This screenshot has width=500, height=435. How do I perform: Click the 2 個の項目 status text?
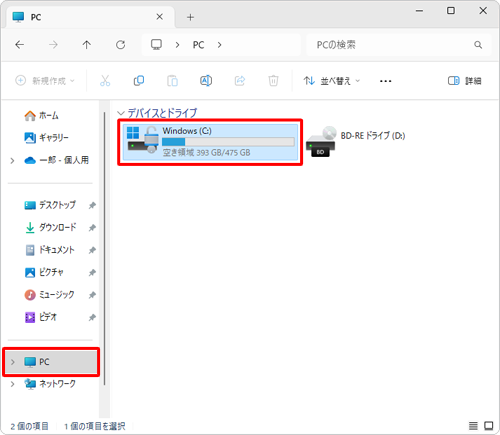(29, 426)
